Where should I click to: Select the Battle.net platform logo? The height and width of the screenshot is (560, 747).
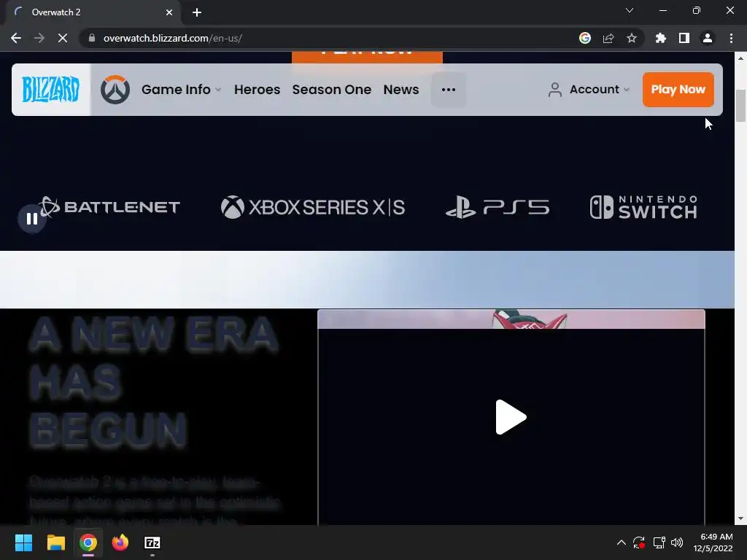109,207
